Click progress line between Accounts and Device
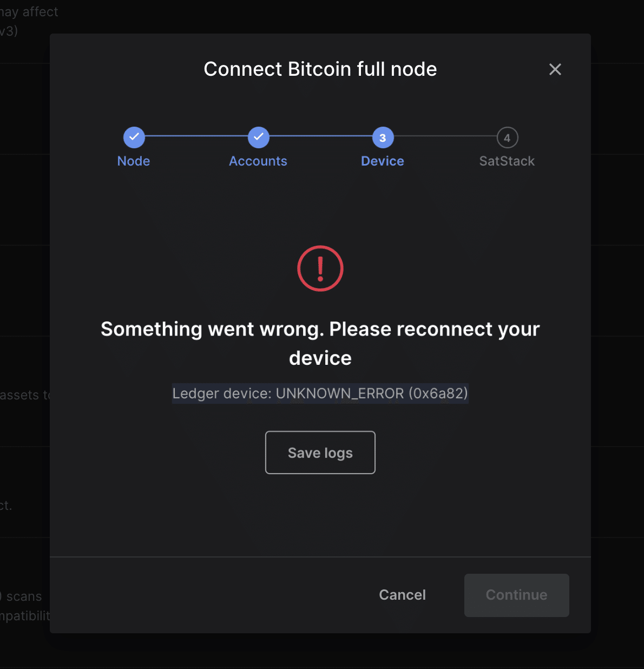Image resolution: width=644 pixels, height=669 pixels. pos(320,136)
